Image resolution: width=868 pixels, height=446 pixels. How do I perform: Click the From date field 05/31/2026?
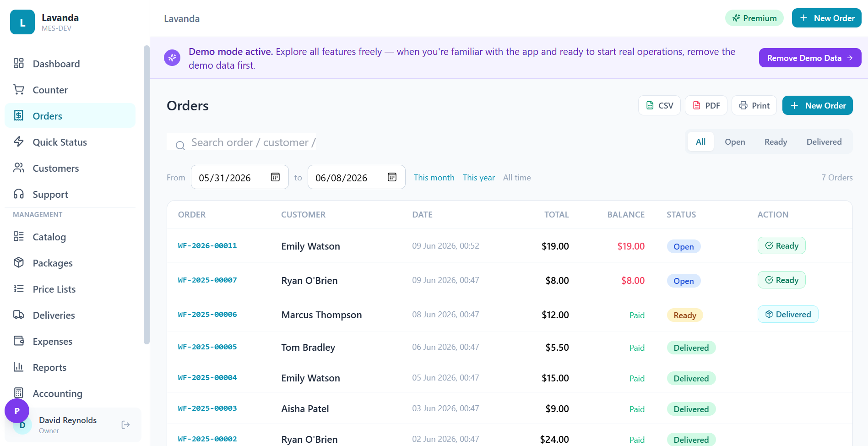(240, 177)
